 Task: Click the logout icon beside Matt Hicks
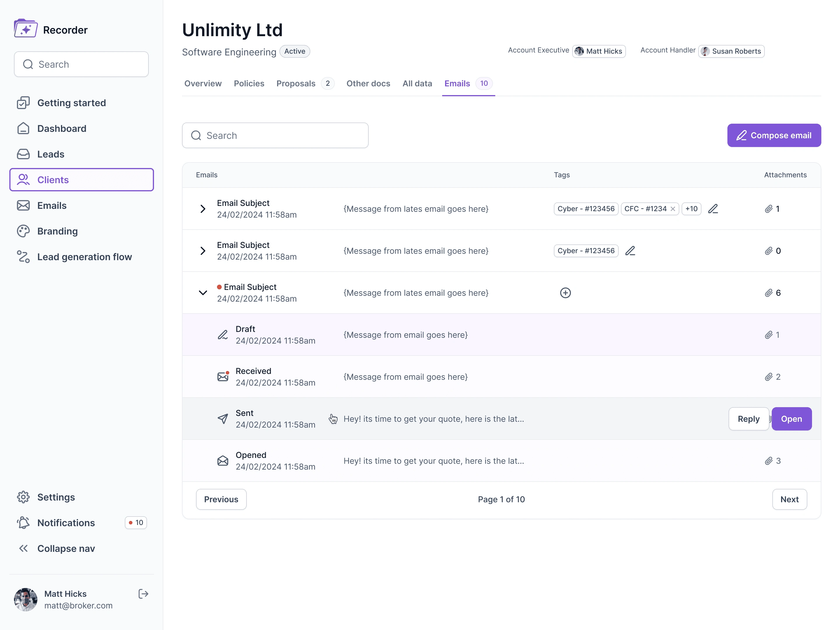pos(143,594)
